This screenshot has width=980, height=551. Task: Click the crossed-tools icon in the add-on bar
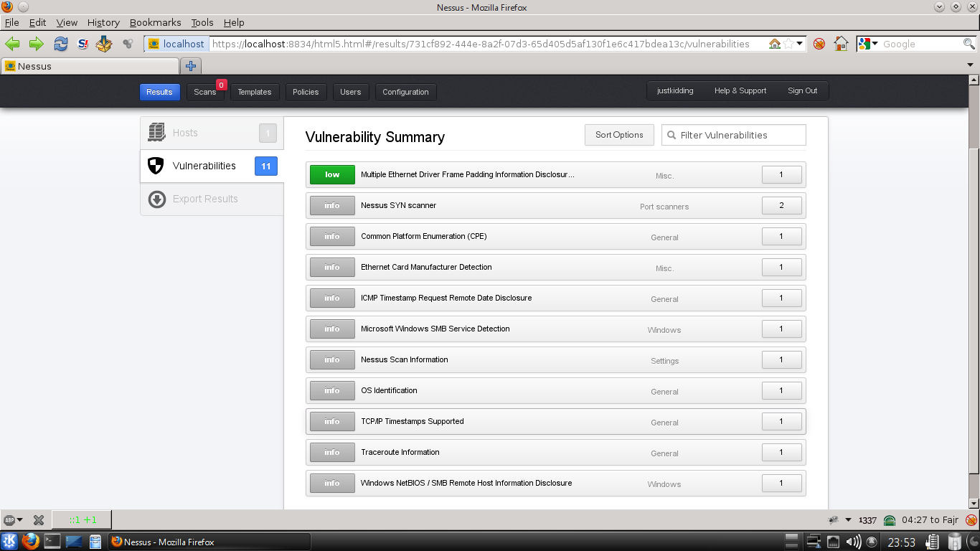(x=39, y=519)
